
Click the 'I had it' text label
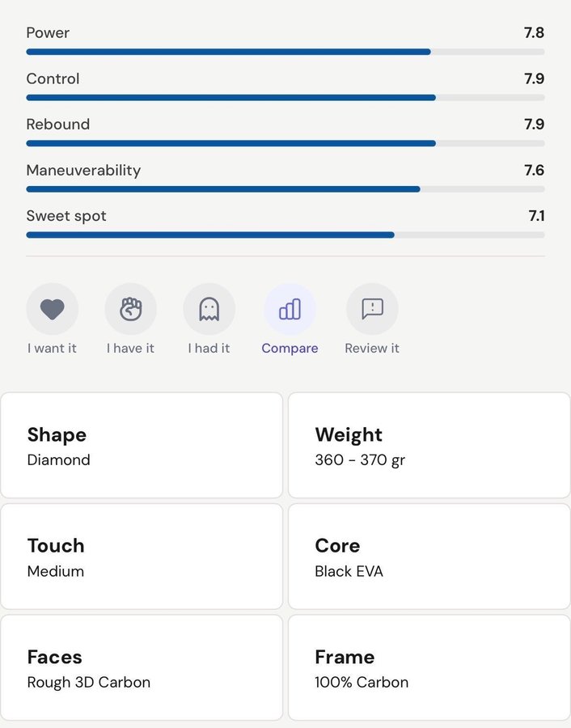pyautogui.click(x=209, y=349)
